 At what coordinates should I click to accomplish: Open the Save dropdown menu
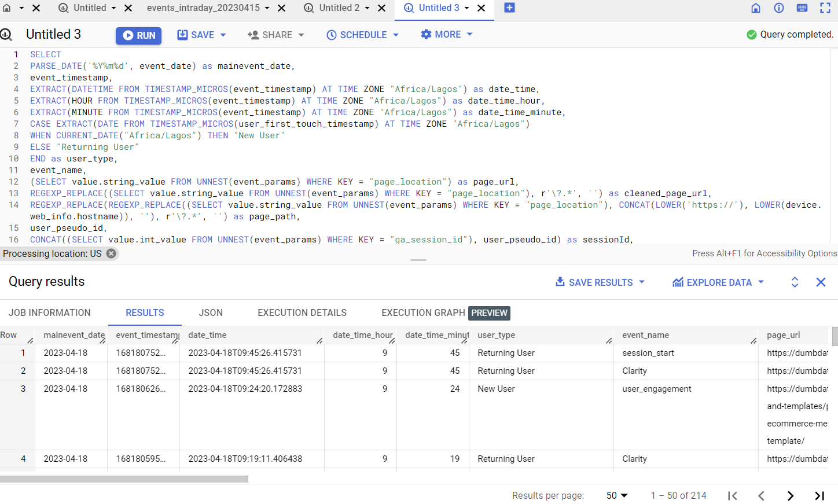201,35
